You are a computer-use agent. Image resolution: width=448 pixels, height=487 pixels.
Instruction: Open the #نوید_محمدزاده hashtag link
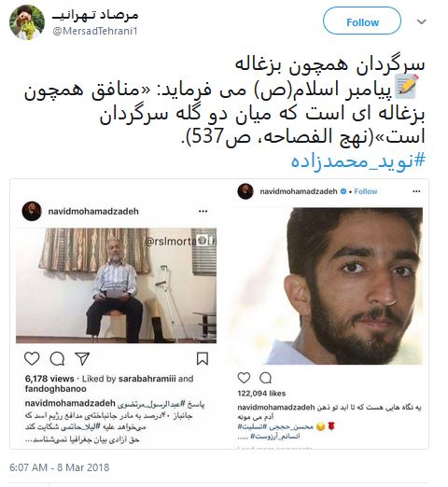click(357, 161)
